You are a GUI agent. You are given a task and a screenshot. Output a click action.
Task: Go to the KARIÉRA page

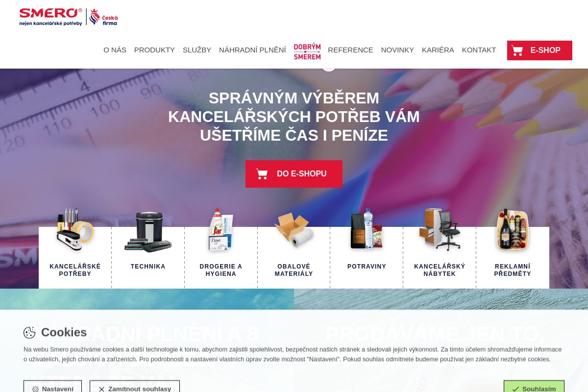pos(438,50)
